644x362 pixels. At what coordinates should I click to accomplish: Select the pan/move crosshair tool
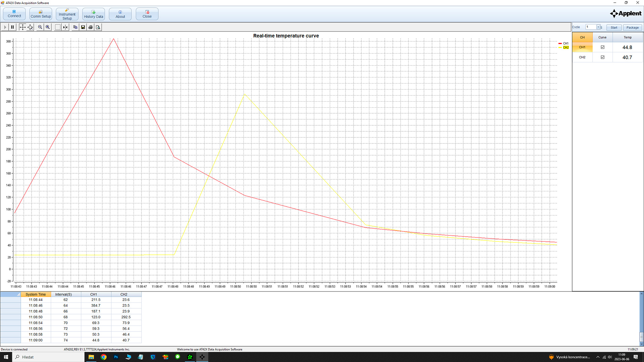(x=22, y=27)
